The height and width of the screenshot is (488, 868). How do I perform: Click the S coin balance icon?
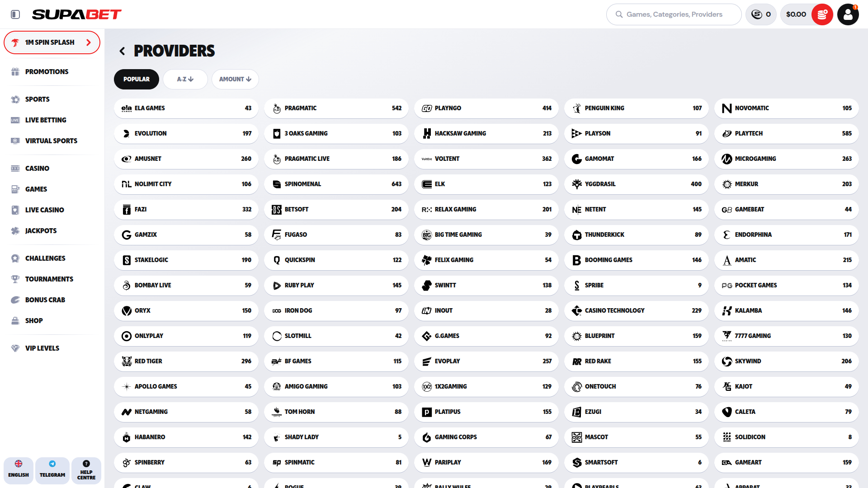(x=757, y=14)
